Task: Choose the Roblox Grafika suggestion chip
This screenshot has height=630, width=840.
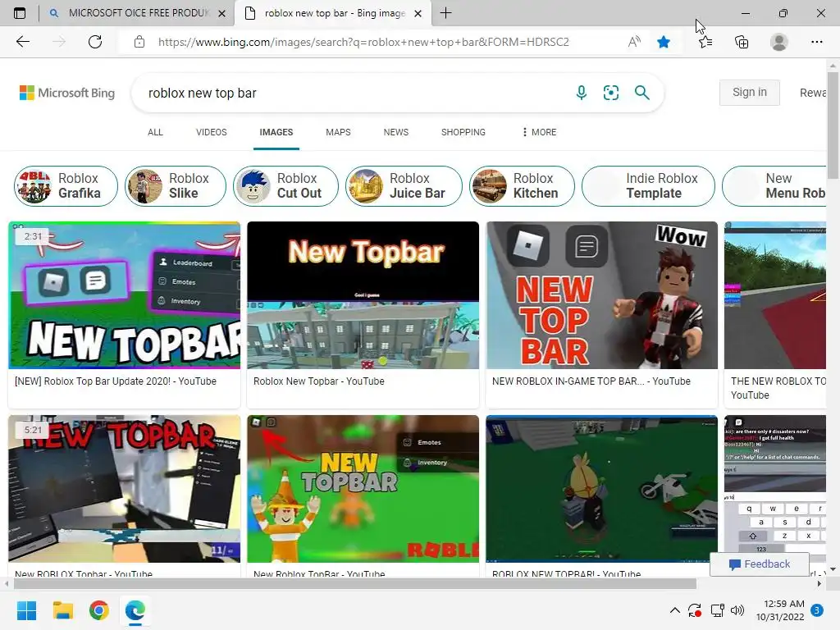Action: tap(66, 186)
